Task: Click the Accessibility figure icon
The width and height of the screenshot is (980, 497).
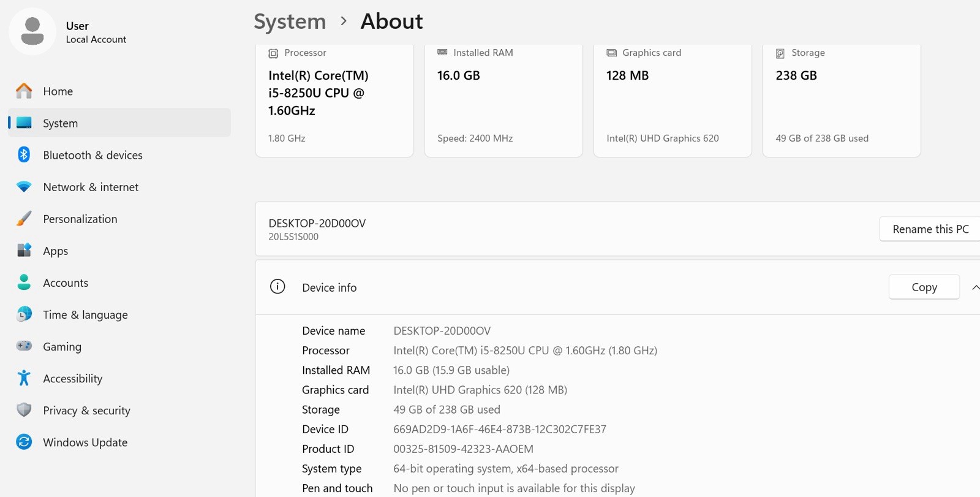Action: point(24,377)
